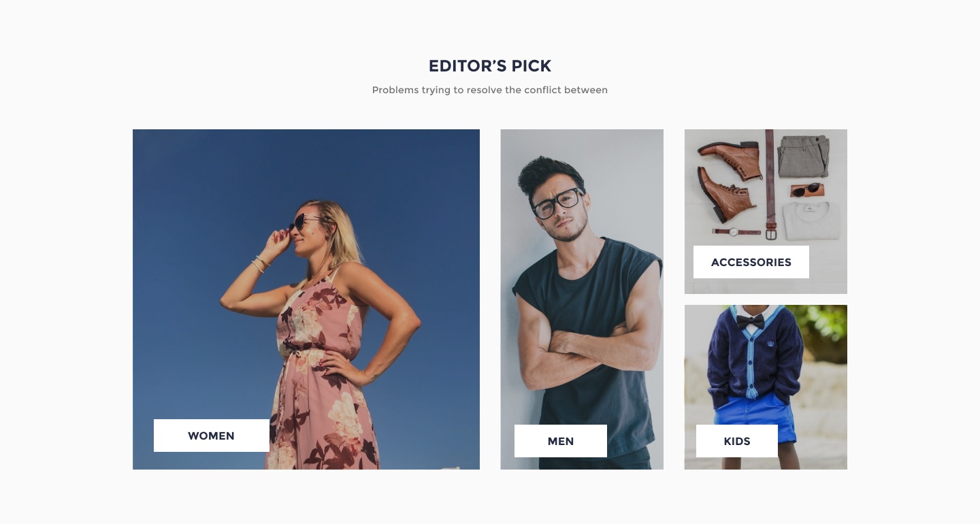Click the boy's black bow tie
980x524 pixels.
pos(750,321)
